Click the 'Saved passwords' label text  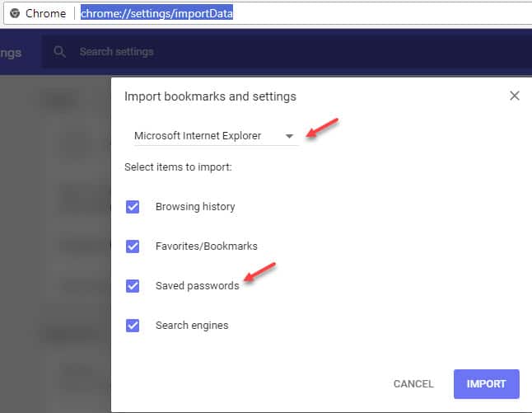point(197,286)
